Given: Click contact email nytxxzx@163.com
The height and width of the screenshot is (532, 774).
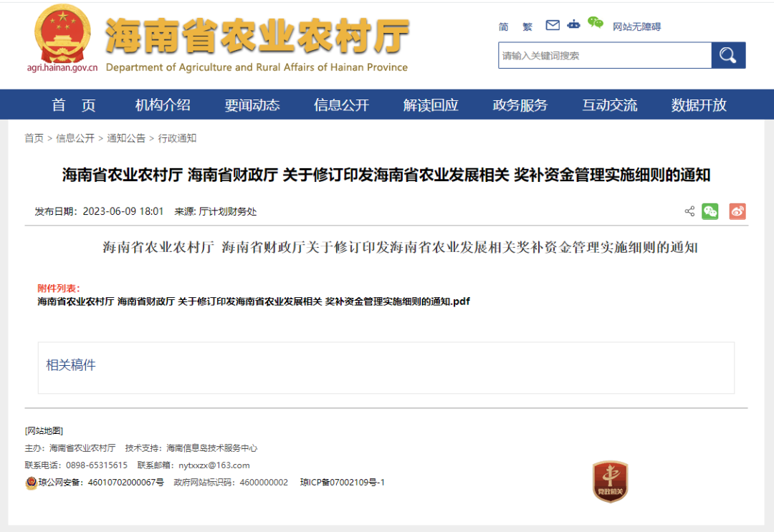Looking at the screenshot, I should tap(214, 465).
